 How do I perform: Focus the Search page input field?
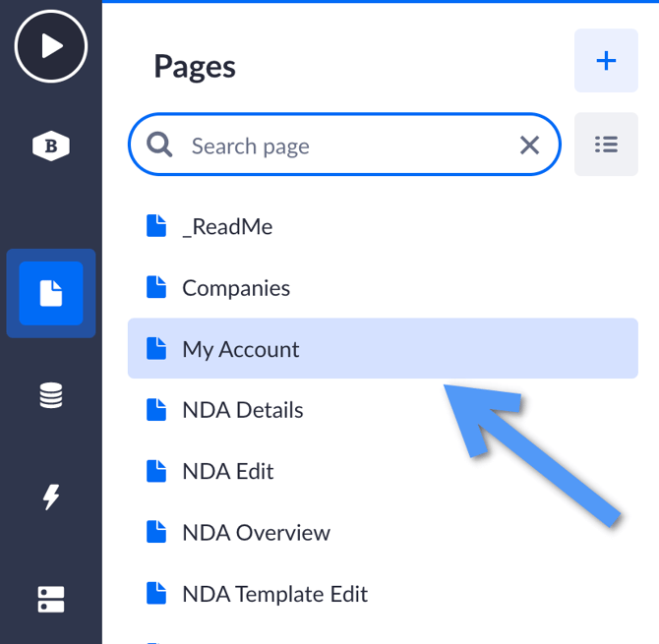[344, 146]
